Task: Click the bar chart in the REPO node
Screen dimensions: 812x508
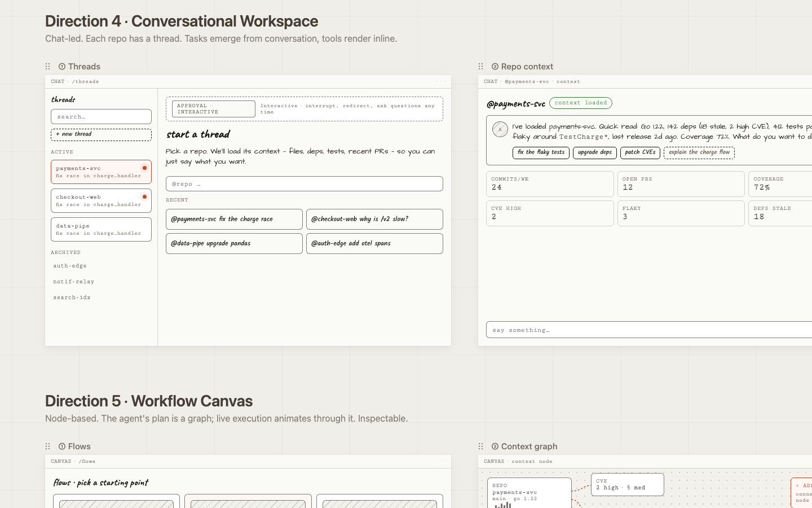Action: (503, 505)
